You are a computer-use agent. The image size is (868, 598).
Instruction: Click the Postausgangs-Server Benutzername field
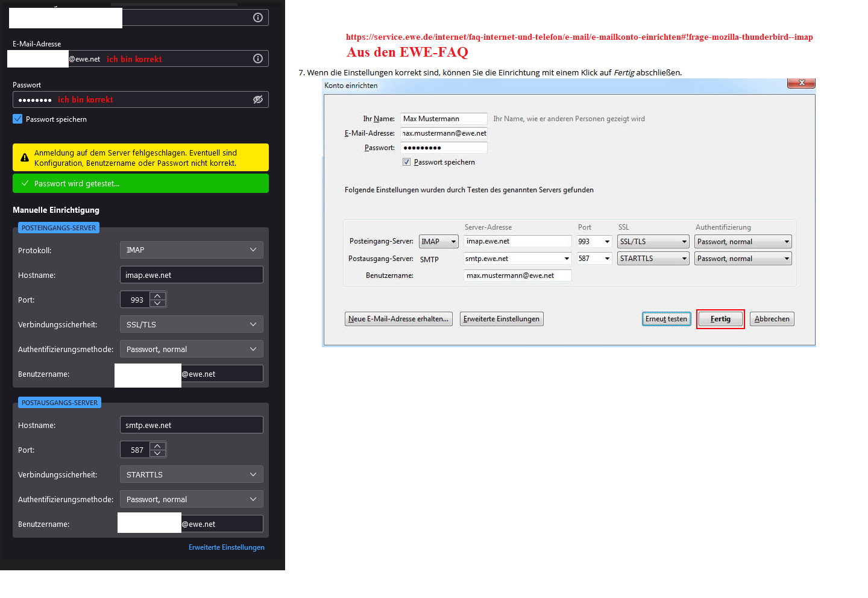point(192,524)
